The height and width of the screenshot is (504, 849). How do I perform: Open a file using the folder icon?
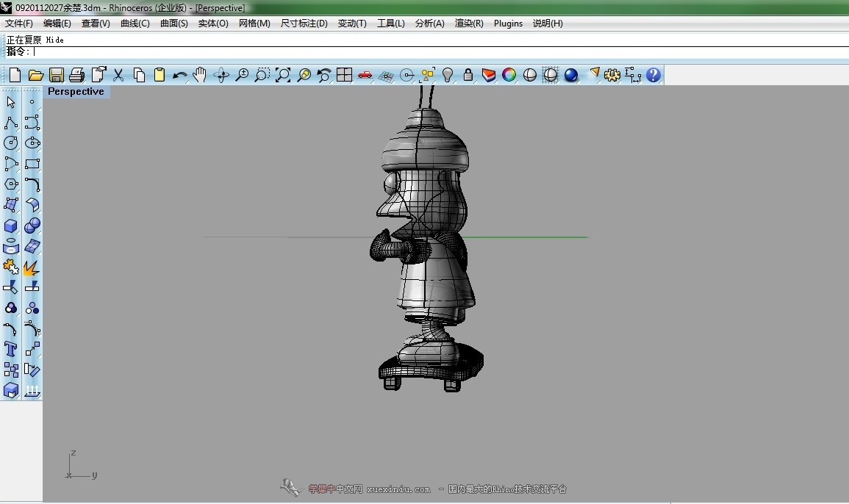coord(36,75)
